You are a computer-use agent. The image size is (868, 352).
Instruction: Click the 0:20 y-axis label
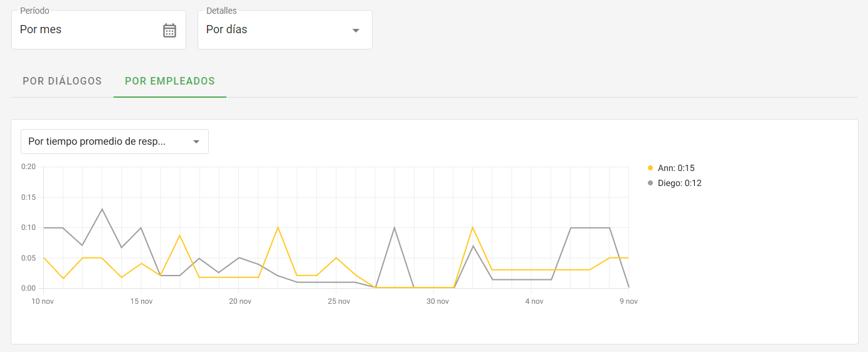click(x=28, y=167)
